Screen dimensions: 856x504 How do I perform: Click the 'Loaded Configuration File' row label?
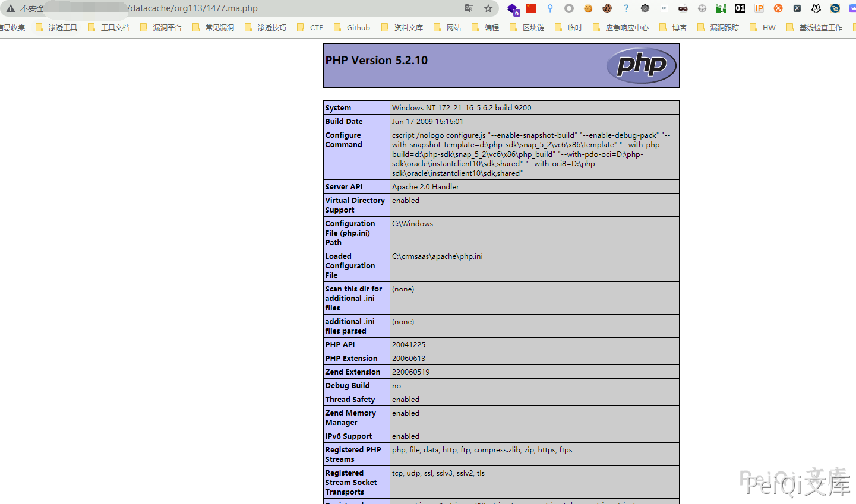(350, 265)
